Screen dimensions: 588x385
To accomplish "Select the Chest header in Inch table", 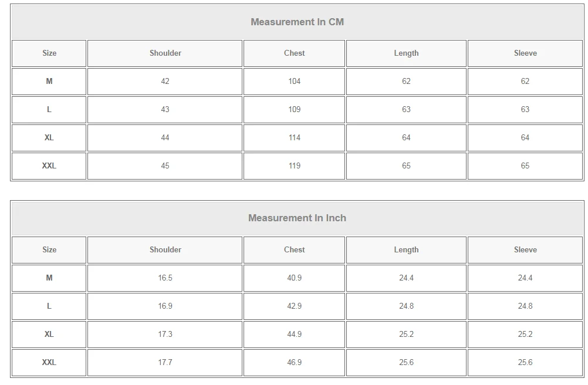I will 294,249.
